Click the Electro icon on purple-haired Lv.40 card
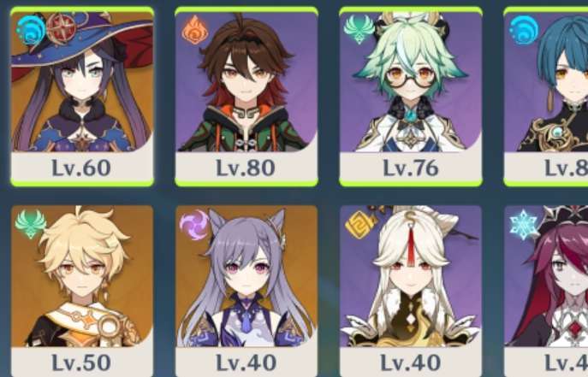This screenshot has height=377, width=588. pyautogui.click(x=194, y=225)
